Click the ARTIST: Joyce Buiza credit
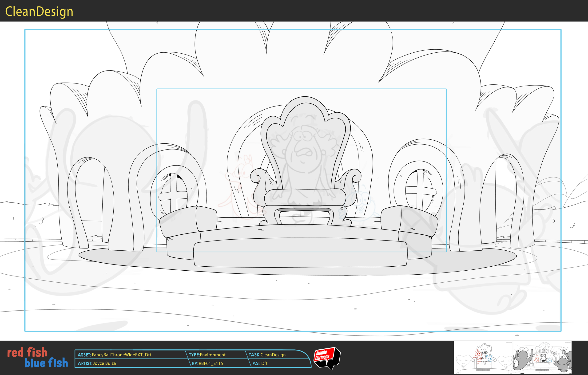Screen dimensions: 588x375 [x=96, y=363]
